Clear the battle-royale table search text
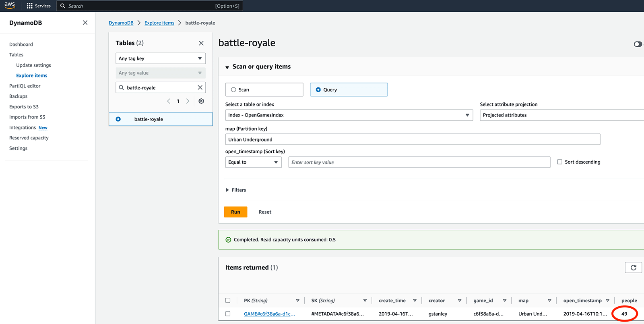 point(200,87)
